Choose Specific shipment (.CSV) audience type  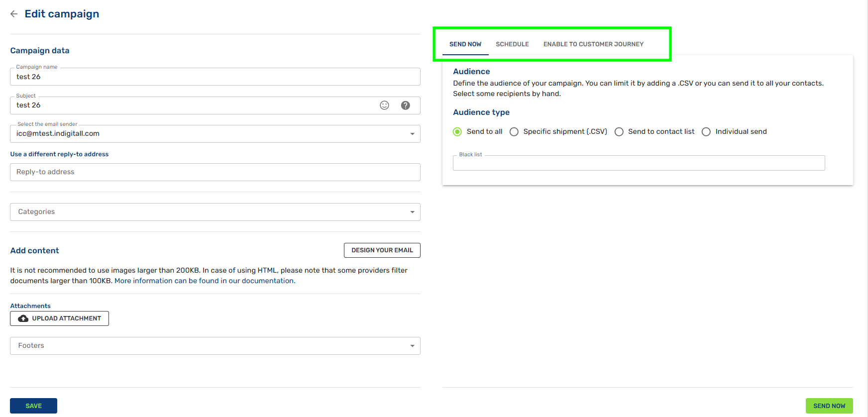click(x=514, y=132)
